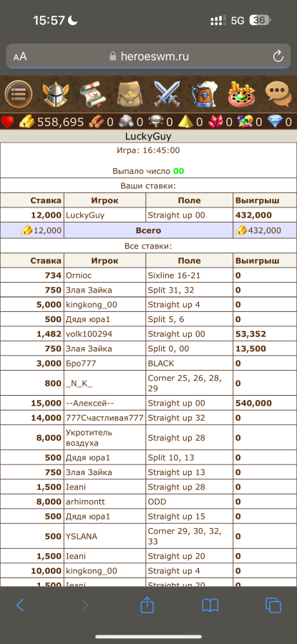Open the AA reader text settings
Viewport: 297px width, 644px height.
pyautogui.click(x=20, y=57)
